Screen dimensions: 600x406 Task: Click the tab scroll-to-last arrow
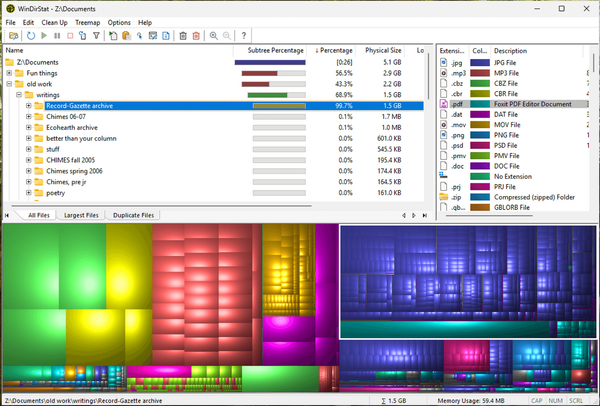[425, 215]
